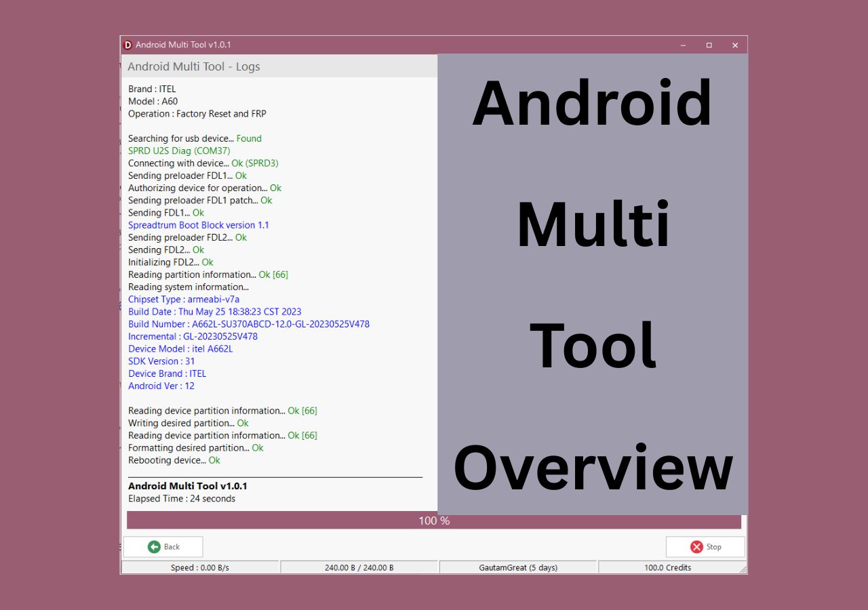
Task: Click the 100 % progress bar
Action: coord(434,521)
